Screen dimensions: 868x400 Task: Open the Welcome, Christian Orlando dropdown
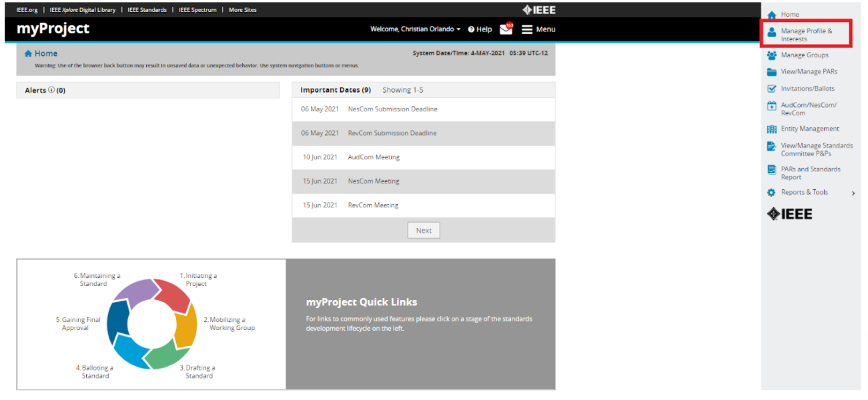tap(415, 29)
